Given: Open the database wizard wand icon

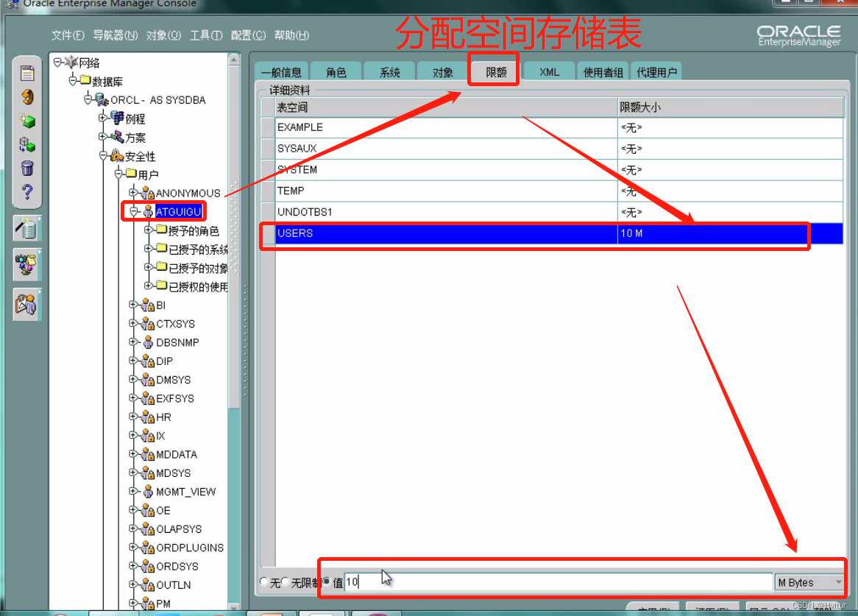Looking at the screenshot, I should (x=26, y=228).
